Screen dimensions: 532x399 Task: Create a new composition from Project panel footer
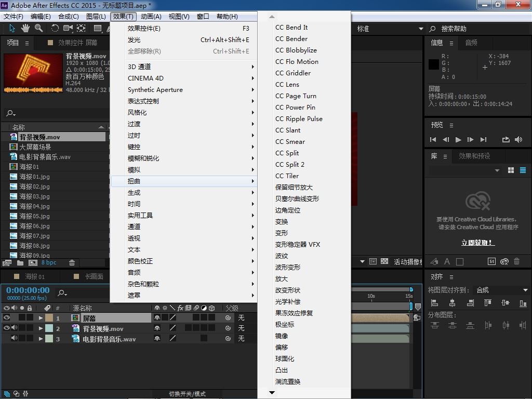(33, 262)
